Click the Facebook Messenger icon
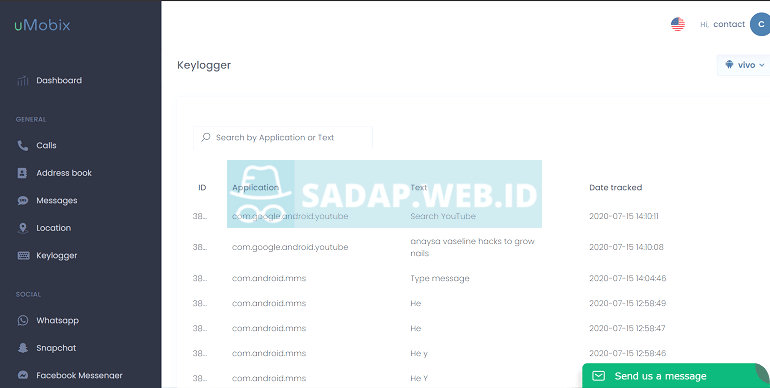 click(23, 375)
